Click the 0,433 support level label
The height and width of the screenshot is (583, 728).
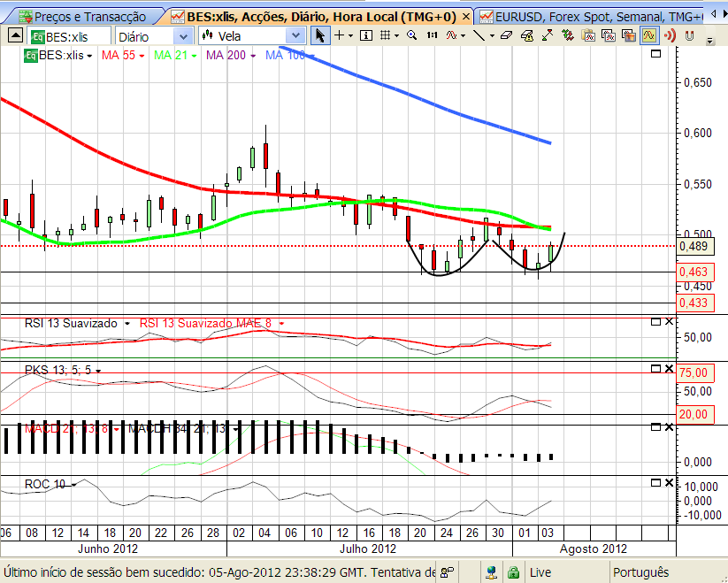click(694, 303)
